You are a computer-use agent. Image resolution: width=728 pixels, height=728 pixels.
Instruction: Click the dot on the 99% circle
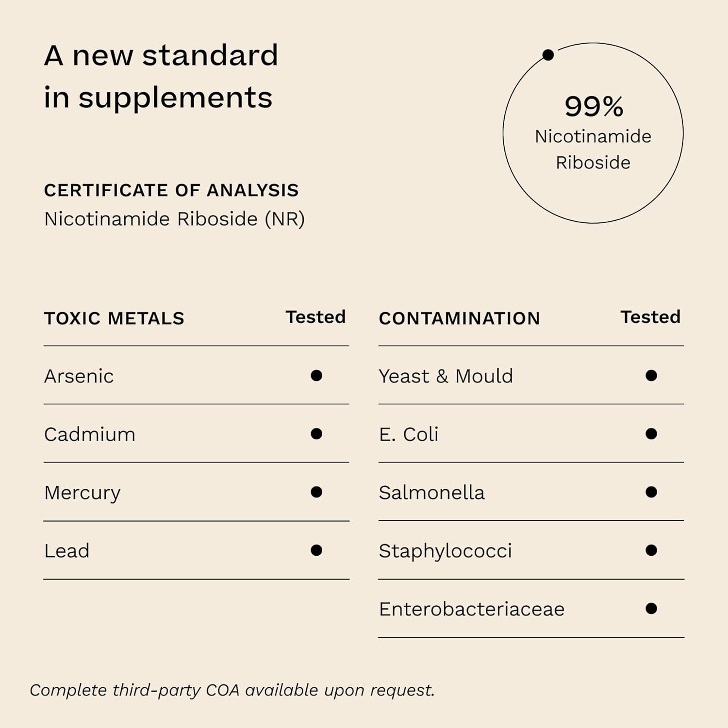click(548, 55)
